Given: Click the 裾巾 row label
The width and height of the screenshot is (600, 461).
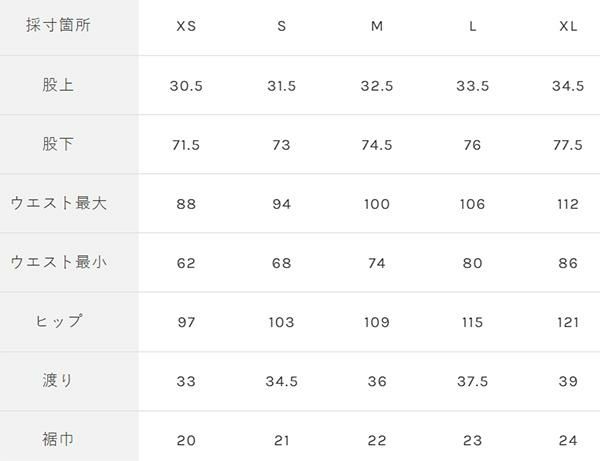Looking at the screenshot, I should coord(57,438).
